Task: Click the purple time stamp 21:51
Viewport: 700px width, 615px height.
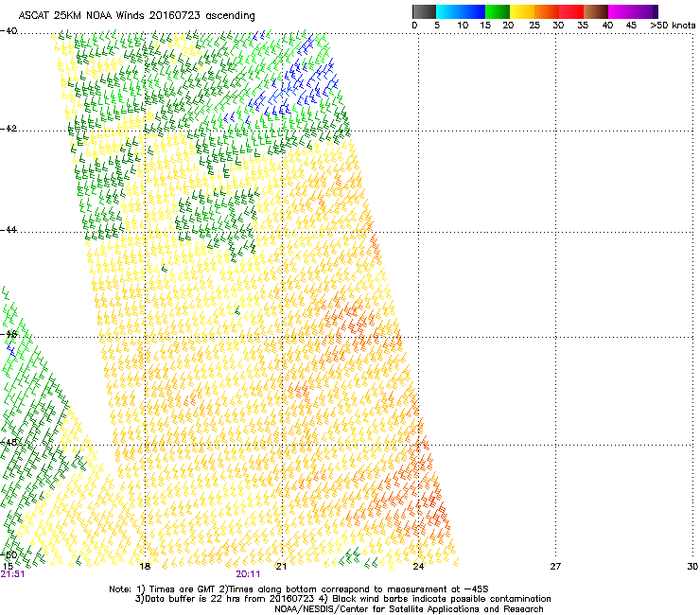Action: [12, 574]
